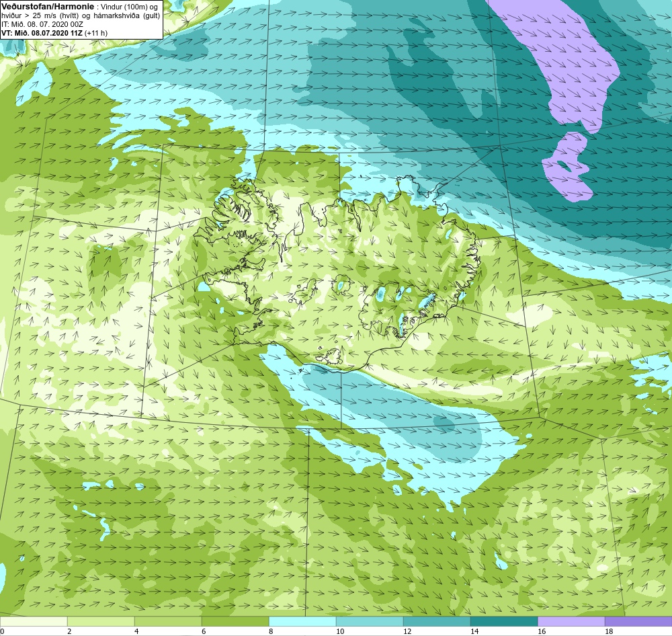Click the 'Veðurstofan/Harmonie' title text
This screenshot has width=672, height=636.
tap(48, 7)
